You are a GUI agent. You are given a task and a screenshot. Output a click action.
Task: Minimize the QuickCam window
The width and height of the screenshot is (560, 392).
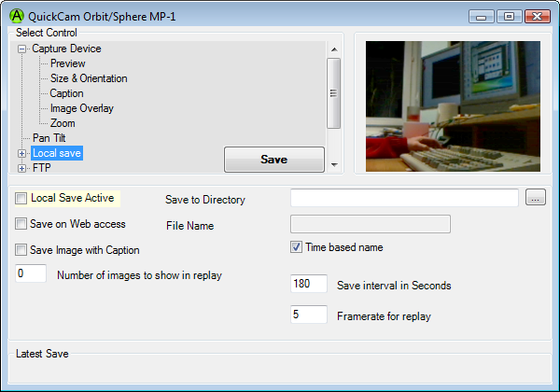pos(481,17)
